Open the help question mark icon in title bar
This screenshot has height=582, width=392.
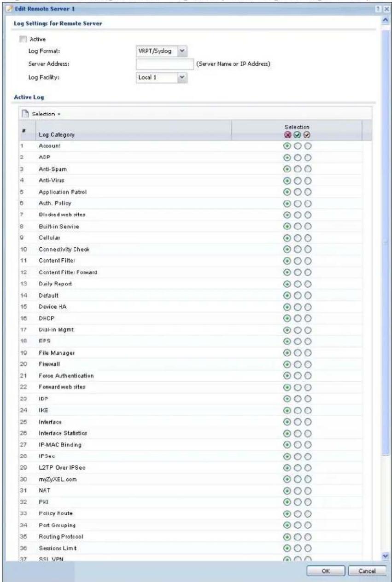point(380,9)
